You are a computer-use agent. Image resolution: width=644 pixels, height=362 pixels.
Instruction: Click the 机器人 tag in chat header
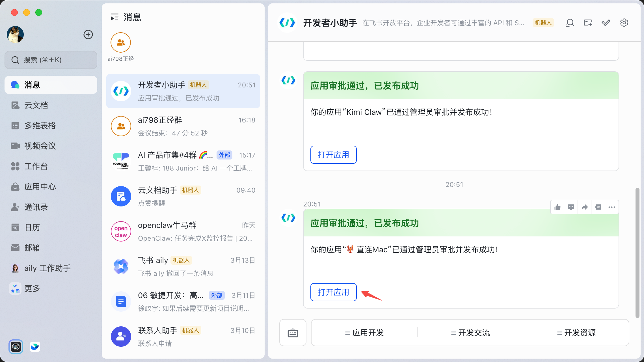click(x=543, y=23)
